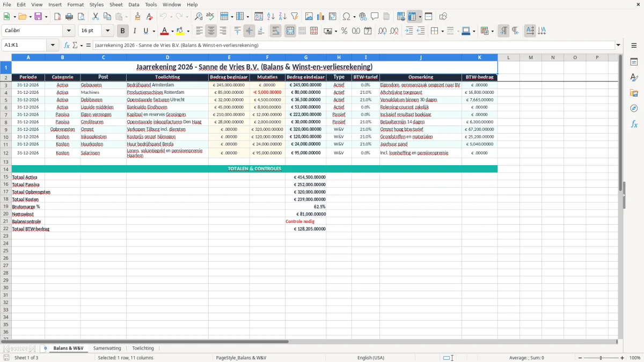The width and height of the screenshot is (644, 362).
Task: Toggle Align Left
Action: tap(199, 31)
